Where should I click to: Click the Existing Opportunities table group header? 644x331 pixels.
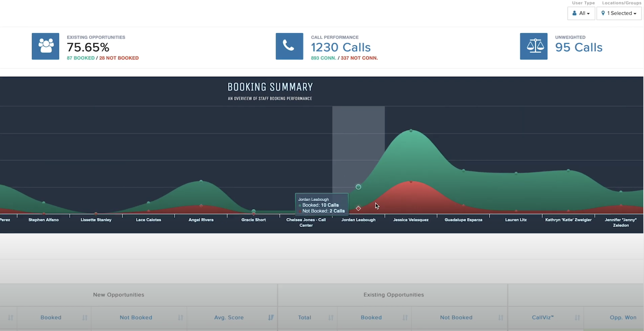(394, 295)
